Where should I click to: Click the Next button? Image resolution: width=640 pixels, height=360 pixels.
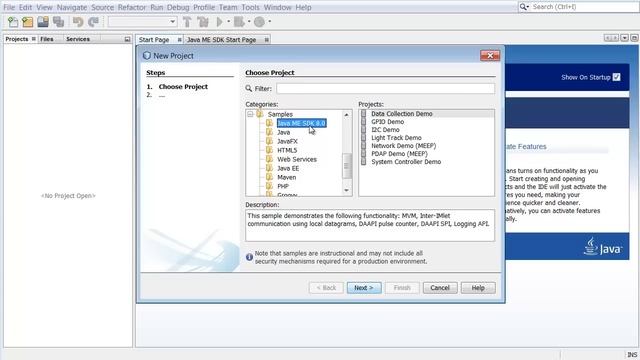pyautogui.click(x=364, y=288)
